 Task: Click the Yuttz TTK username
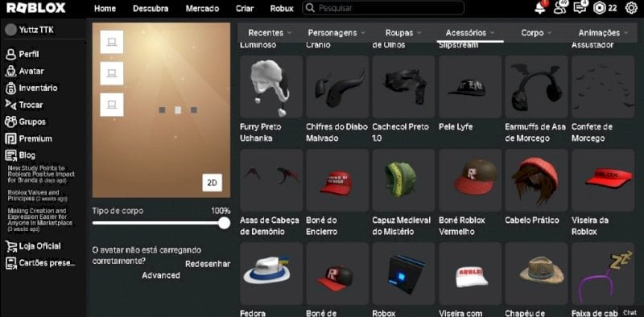[36, 30]
